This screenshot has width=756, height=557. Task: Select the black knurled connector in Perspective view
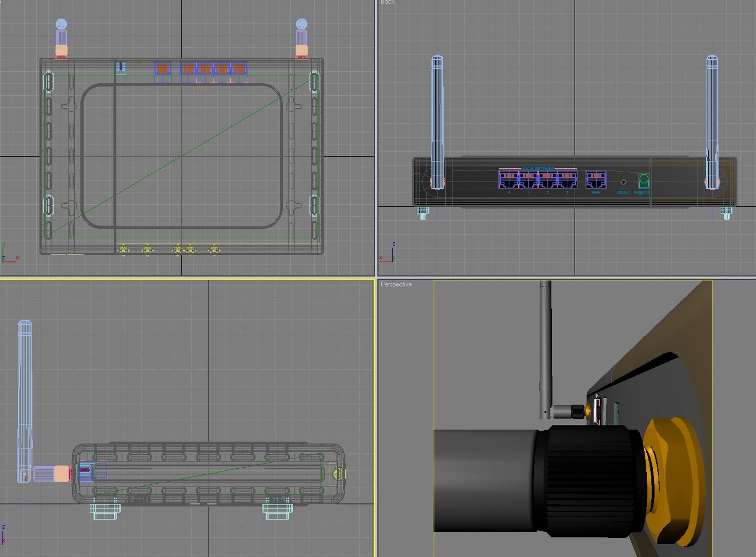tap(589, 481)
